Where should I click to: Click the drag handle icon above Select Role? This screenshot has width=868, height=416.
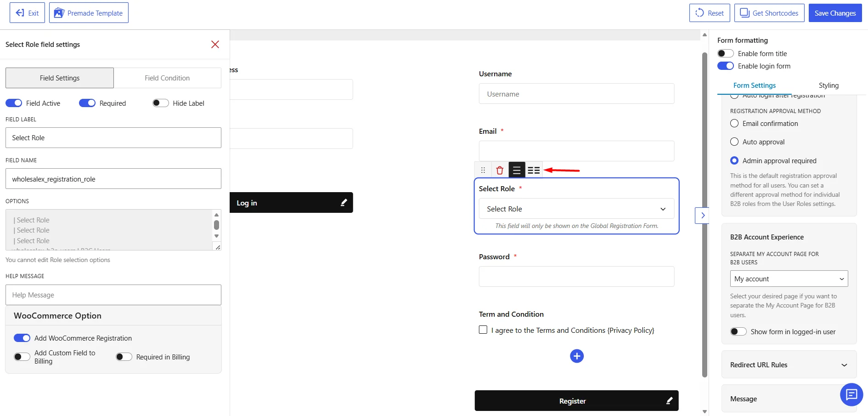coord(483,170)
